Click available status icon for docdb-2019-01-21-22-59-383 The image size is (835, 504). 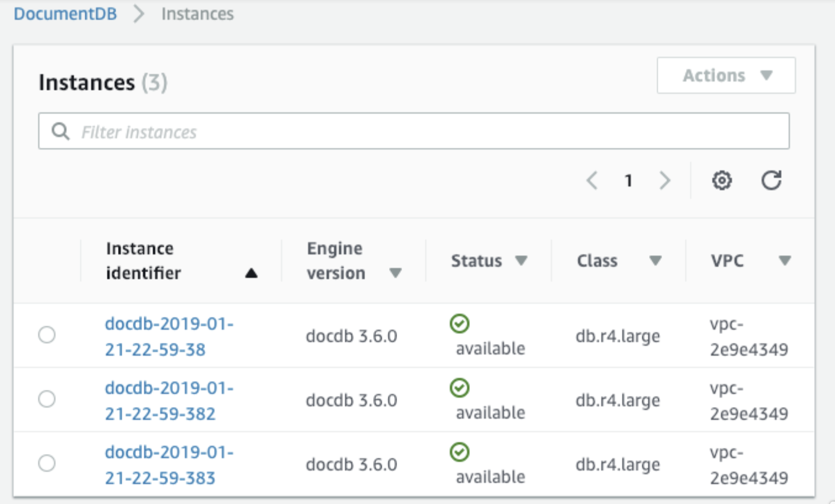(x=459, y=451)
